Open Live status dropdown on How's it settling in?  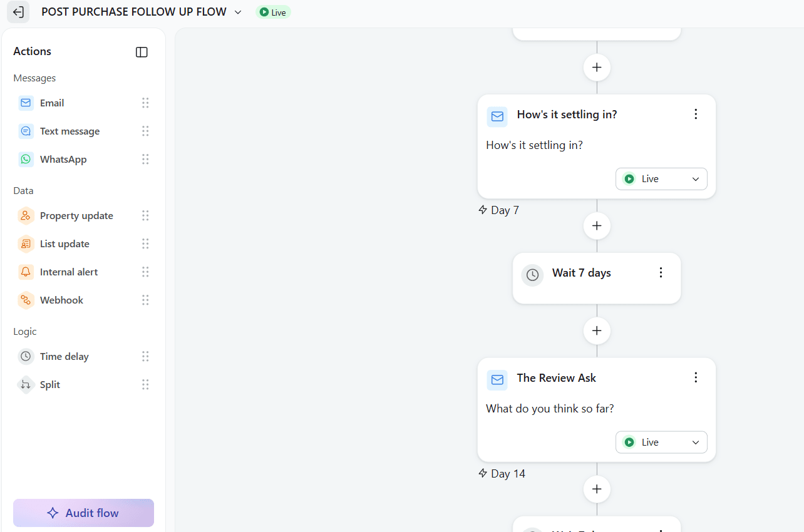coord(661,179)
